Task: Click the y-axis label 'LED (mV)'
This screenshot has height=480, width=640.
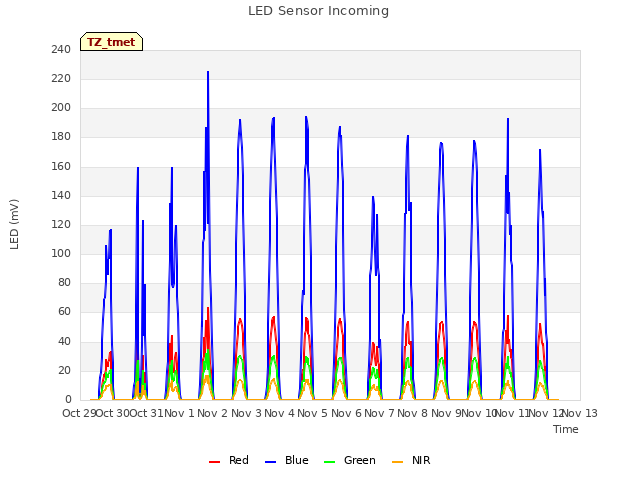Action: [14, 224]
